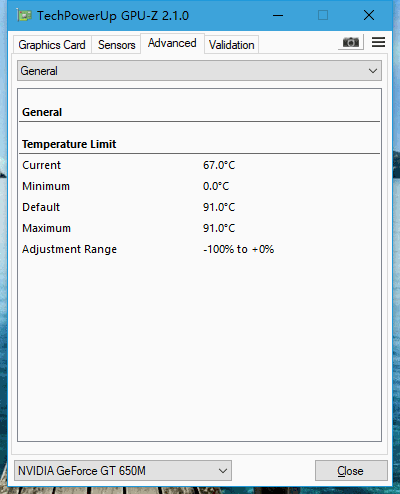Image resolution: width=400 pixels, height=494 pixels.
Task: Click the Temperature Limit section heading
Action: (69, 144)
